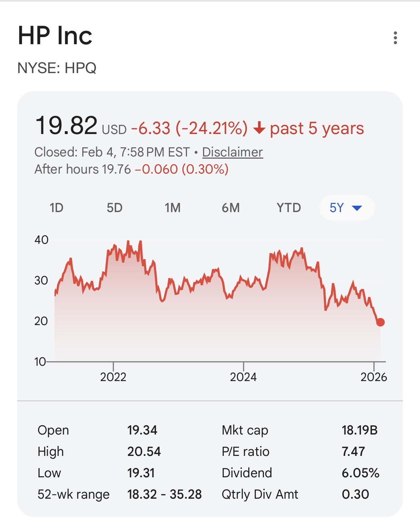
Task: Click the 2026 marker on chart axis
Action: (373, 377)
